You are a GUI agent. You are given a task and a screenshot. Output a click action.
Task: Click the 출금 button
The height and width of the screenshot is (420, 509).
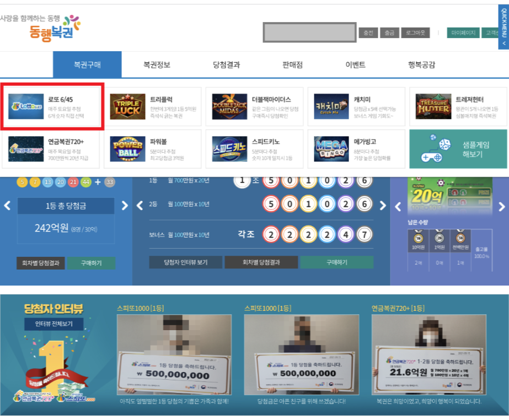tap(389, 33)
